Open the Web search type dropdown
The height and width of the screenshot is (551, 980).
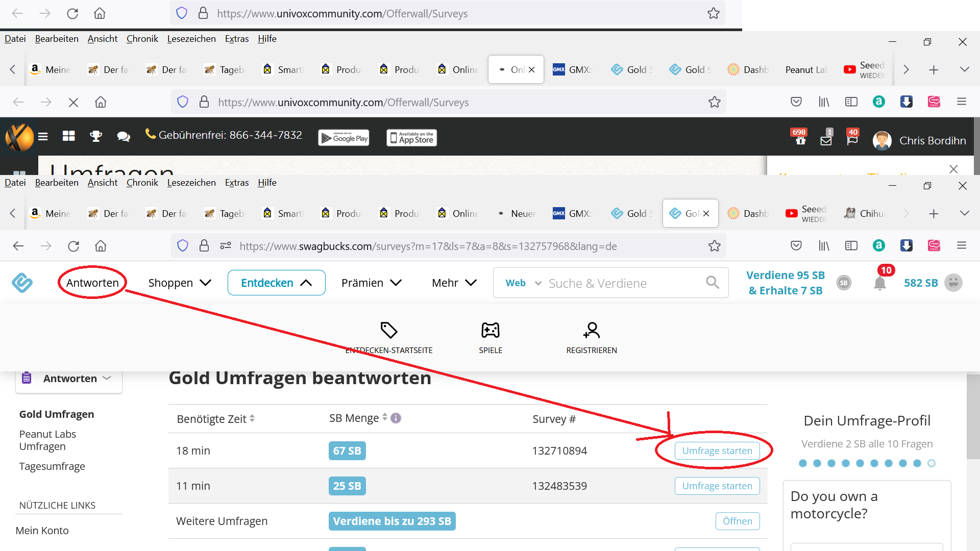523,283
